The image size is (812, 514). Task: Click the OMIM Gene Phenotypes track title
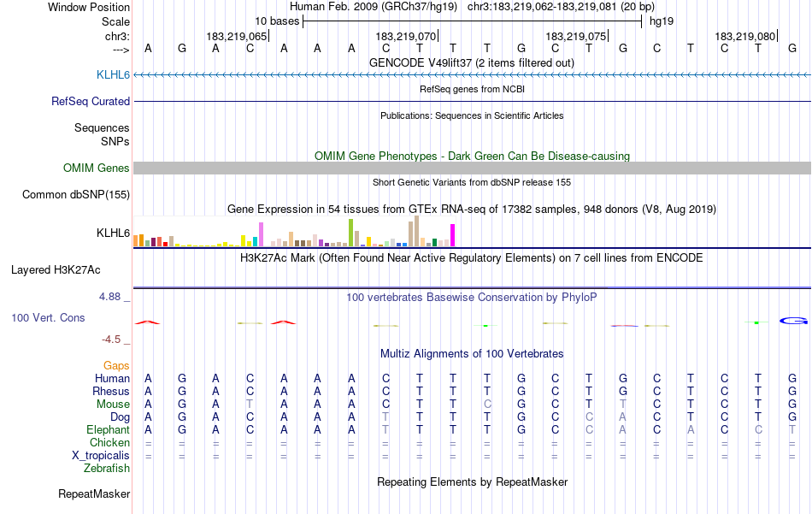click(x=472, y=156)
